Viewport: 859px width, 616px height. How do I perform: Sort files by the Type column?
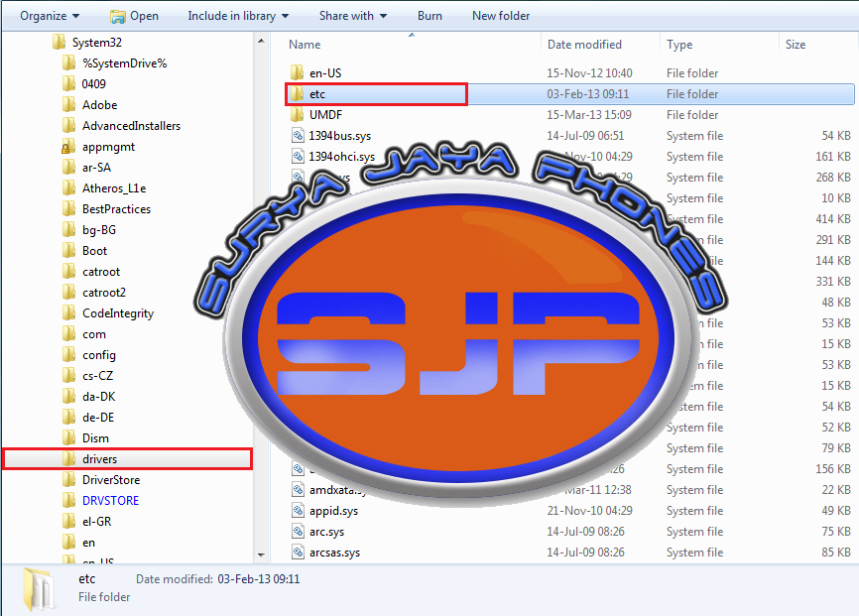pyautogui.click(x=679, y=45)
